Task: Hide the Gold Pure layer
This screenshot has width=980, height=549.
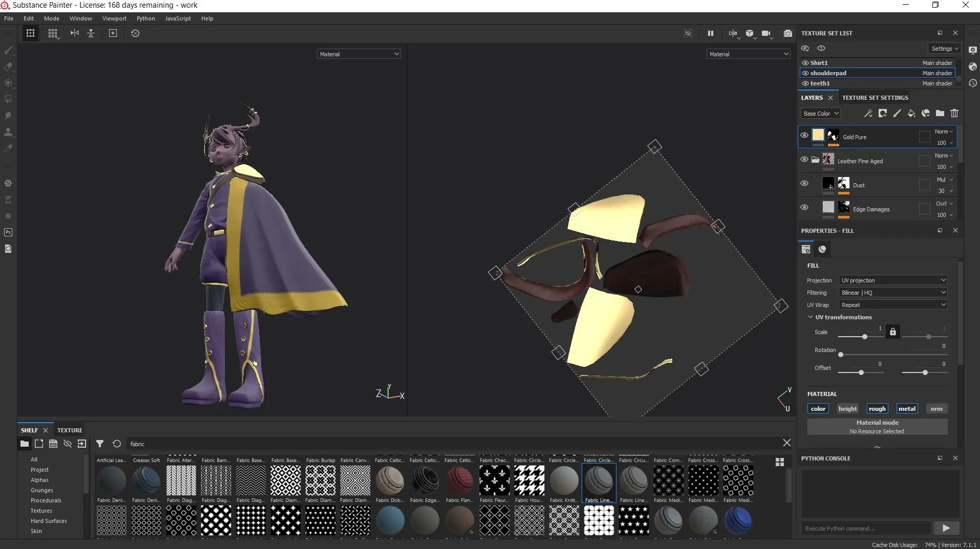Action: click(804, 136)
